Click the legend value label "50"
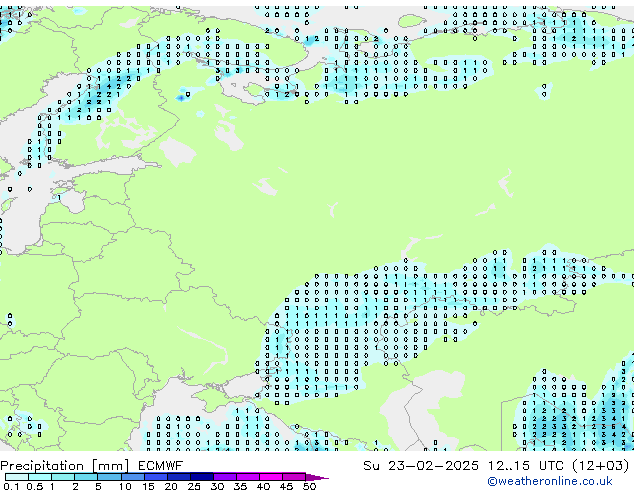 pyautogui.click(x=309, y=486)
